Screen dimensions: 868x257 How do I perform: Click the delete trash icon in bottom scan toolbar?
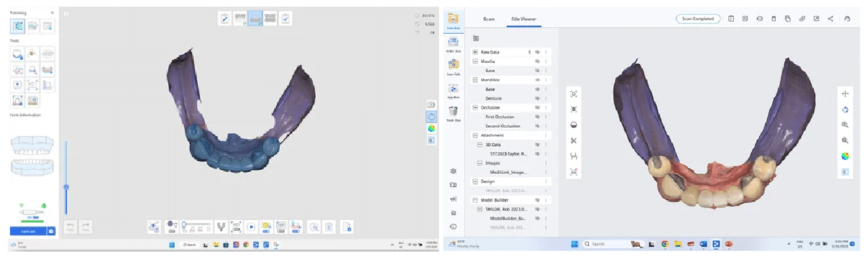click(x=329, y=227)
